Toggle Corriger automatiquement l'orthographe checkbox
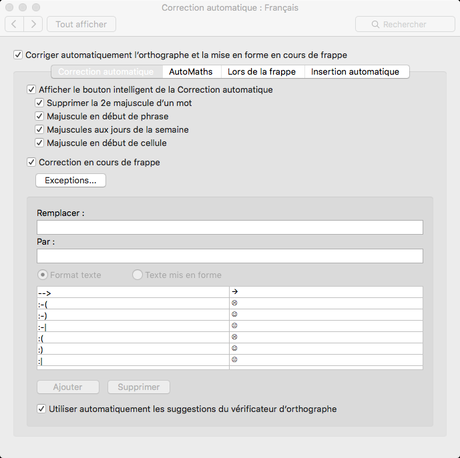Viewport: 460px width, 458px height. coord(18,55)
